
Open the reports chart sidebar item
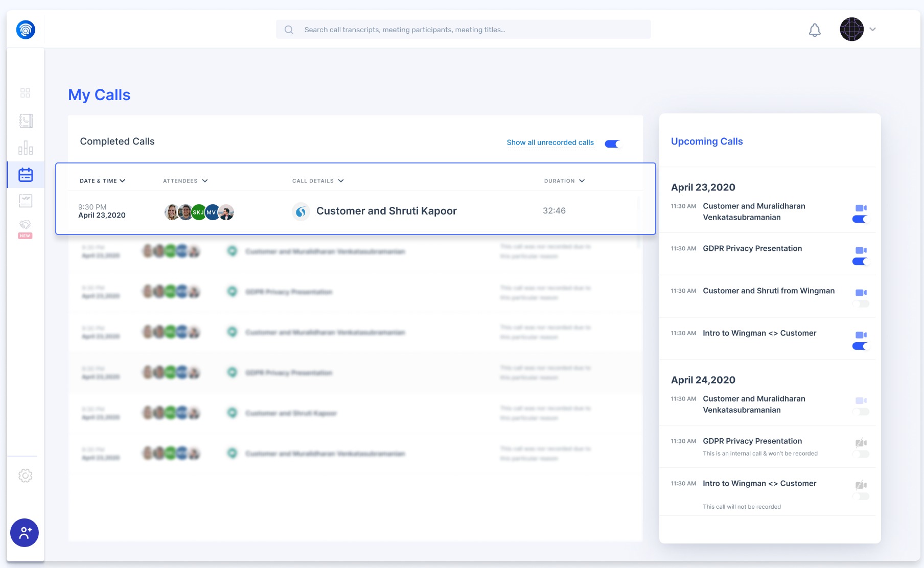coord(26,201)
